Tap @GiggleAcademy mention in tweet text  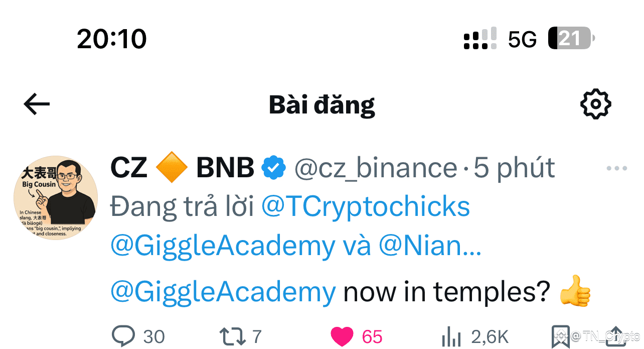(x=223, y=291)
